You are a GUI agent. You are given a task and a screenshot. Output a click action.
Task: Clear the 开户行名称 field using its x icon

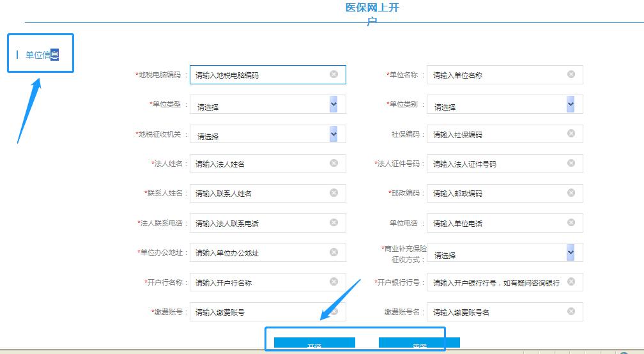[x=334, y=281]
